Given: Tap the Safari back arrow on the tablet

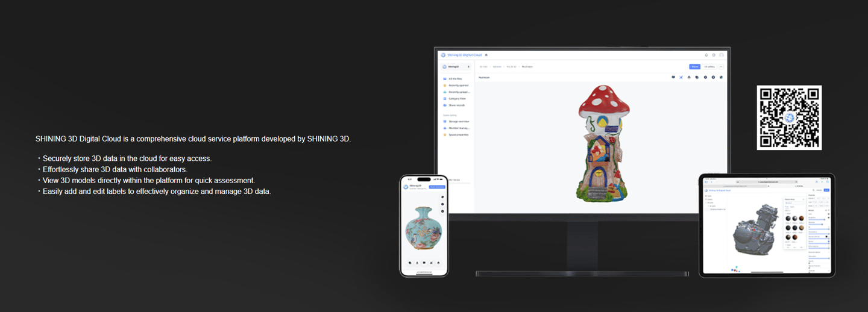Looking at the screenshot, I should [x=712, y=182].
